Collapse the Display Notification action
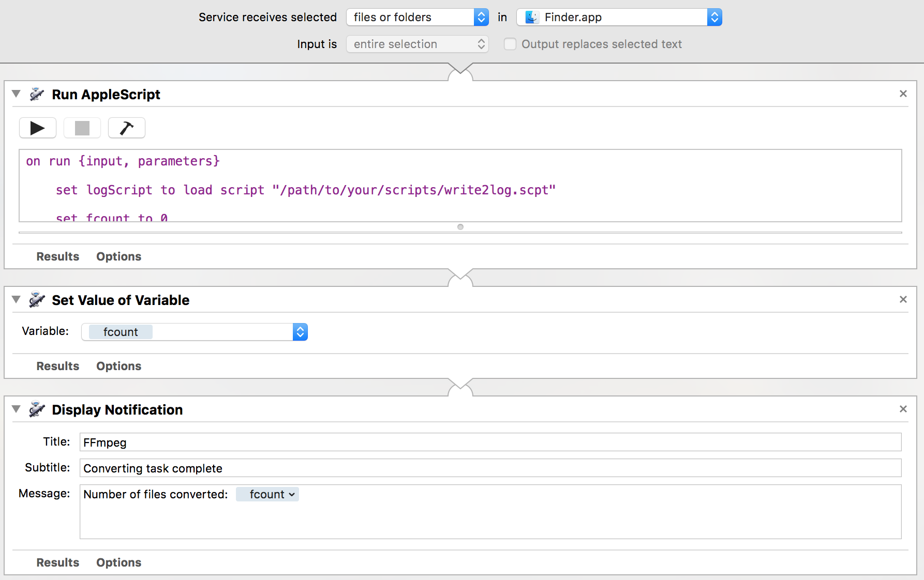This screenshot has height=580, width=924. pyautogui.click(x=16, y=409)
